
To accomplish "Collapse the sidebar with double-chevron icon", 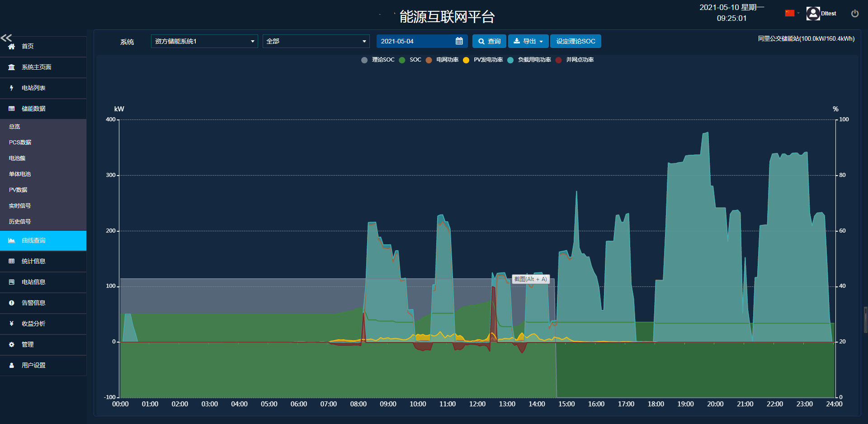I will pos(6,38).
